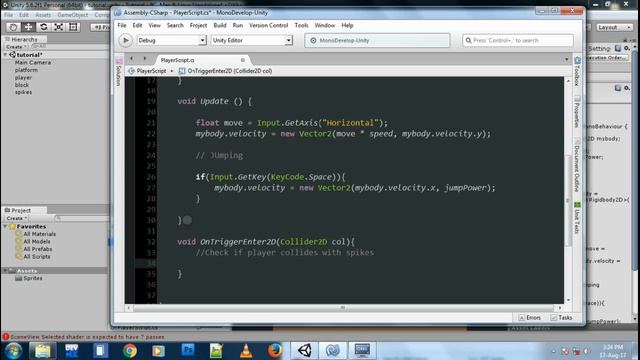Select the Unity move tool
Screen dimensions: 640x360
(28, 27)
